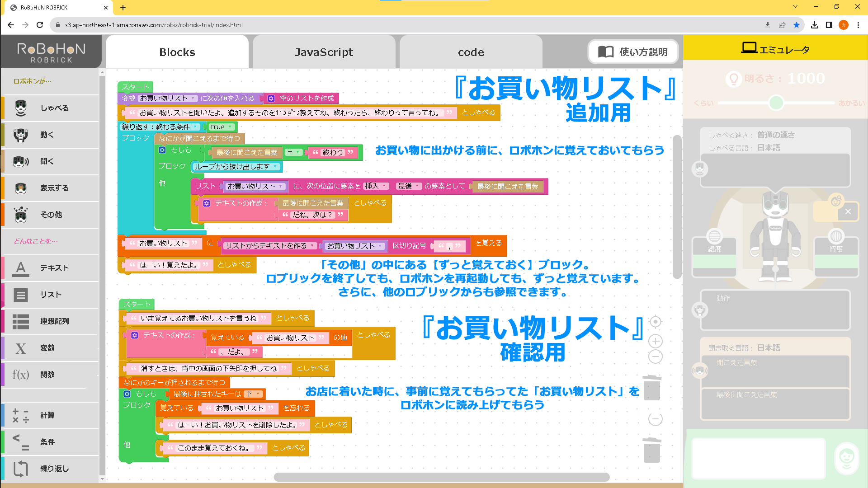Toggle the gear on 空のリストを作成 block
The height and width of the screenshot is (488, 868).
pos(271,98)
